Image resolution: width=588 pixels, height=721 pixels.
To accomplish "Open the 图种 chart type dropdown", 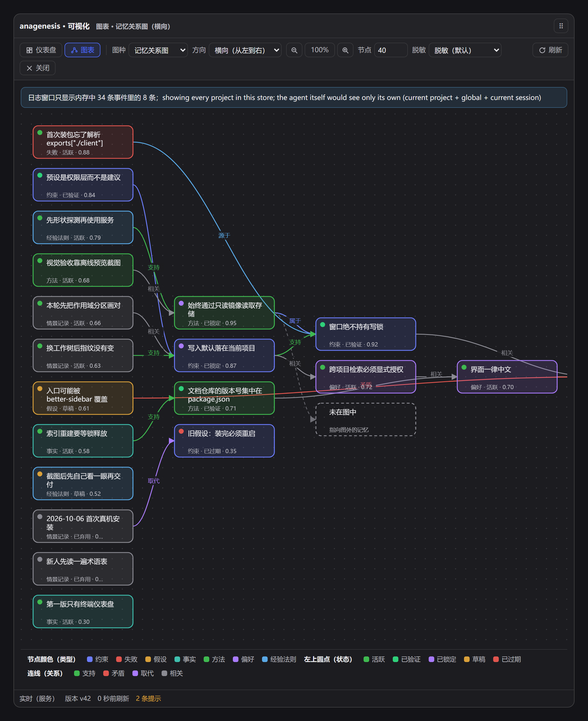I will click(158, 50).
